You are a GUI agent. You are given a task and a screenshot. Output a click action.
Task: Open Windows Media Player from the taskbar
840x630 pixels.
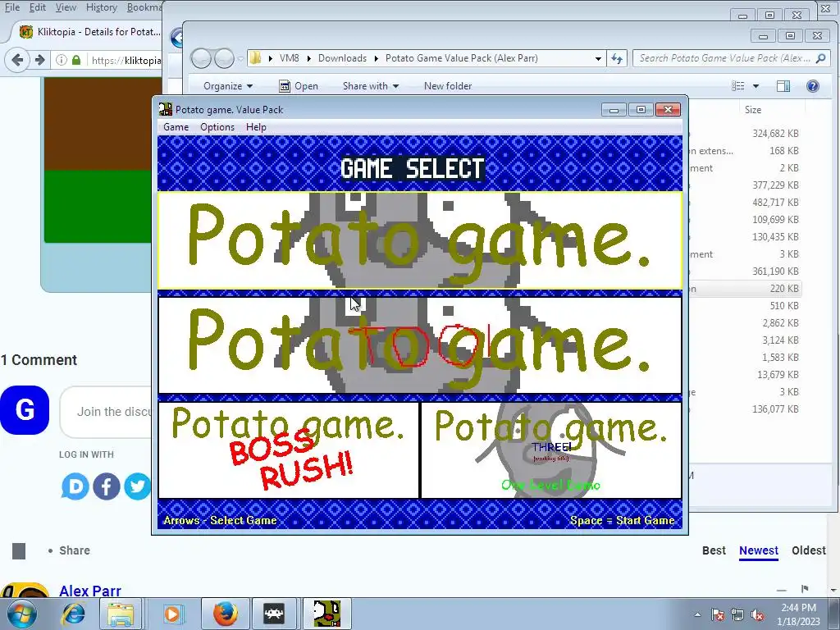172,614
